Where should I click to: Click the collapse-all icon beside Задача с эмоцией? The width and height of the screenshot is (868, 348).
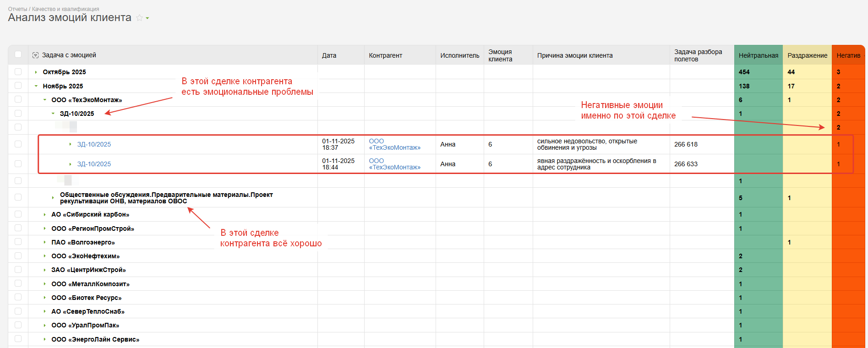[x=35, y=55]
